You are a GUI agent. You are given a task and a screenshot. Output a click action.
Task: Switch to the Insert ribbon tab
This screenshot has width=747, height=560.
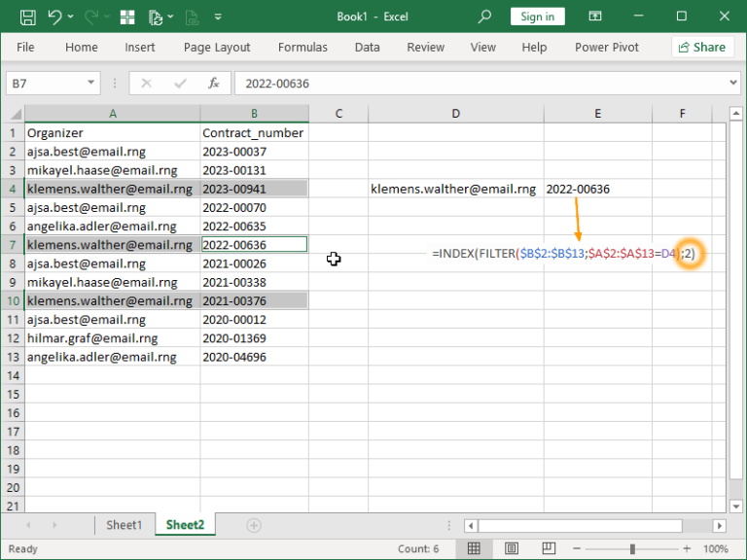pos(140,47)
